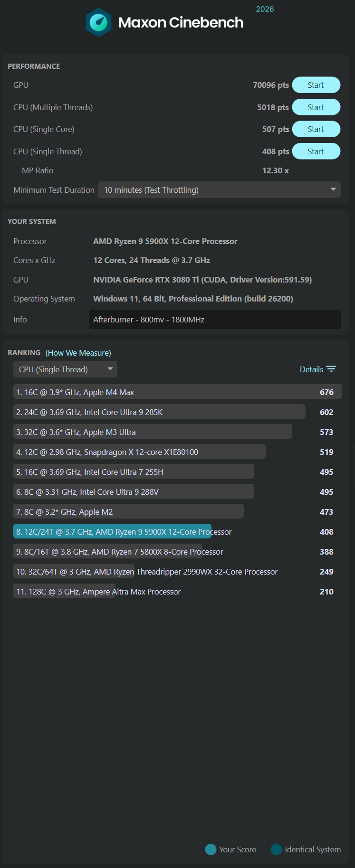Select the highlighted AMD Ryzen 9 5900X row
The width and height of the screenshot is (355, 868).
(177, 532)
